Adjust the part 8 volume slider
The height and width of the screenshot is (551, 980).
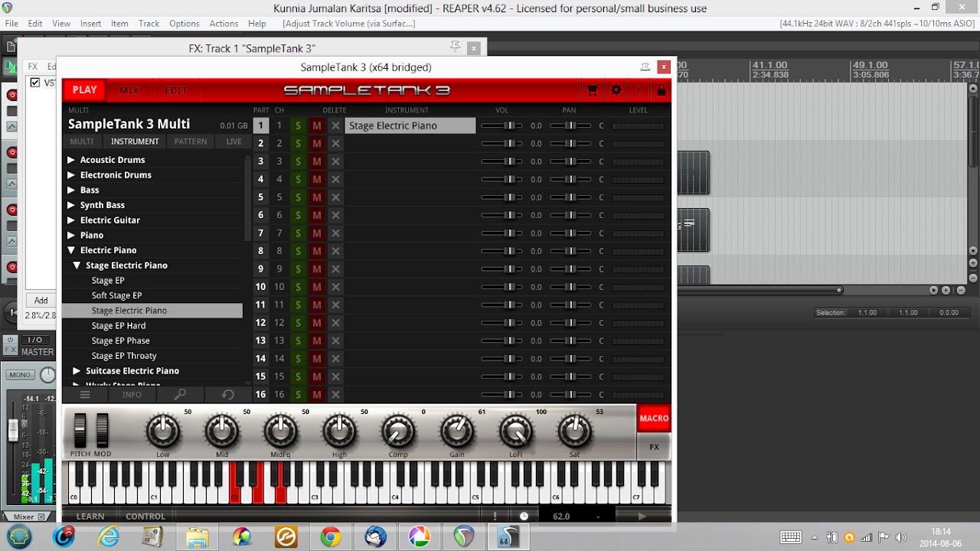tap(501, 251)
